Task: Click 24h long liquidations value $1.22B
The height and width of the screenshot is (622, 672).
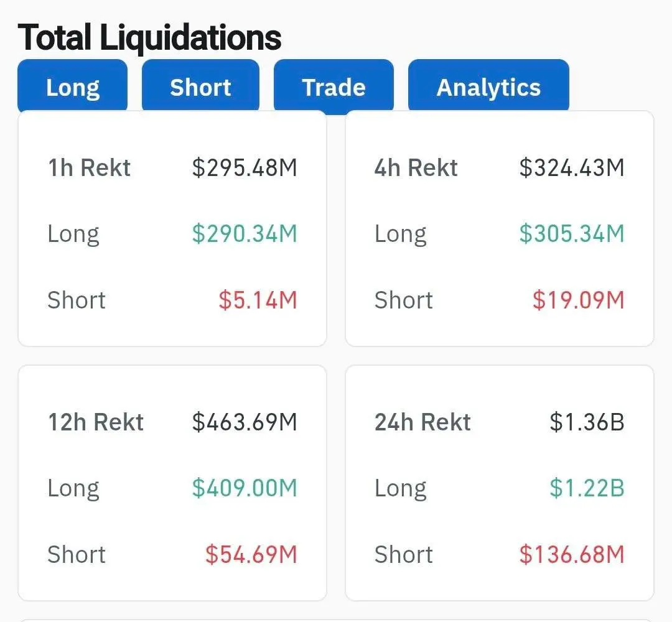Action: (x=587, y=488)
